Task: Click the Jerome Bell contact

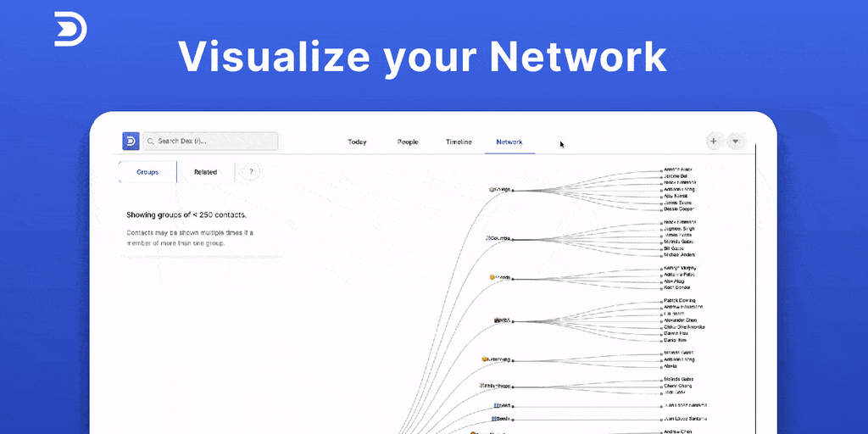Action: coord(676,176)
